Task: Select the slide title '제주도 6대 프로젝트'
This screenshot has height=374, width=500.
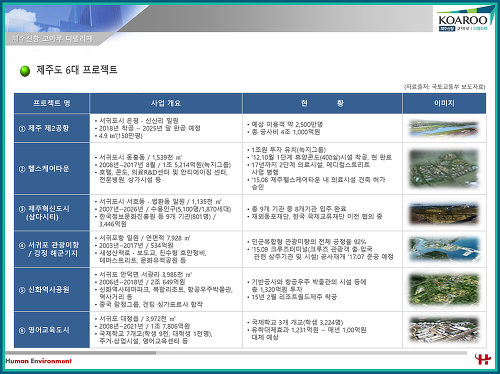Action: (x=77, y=70)
